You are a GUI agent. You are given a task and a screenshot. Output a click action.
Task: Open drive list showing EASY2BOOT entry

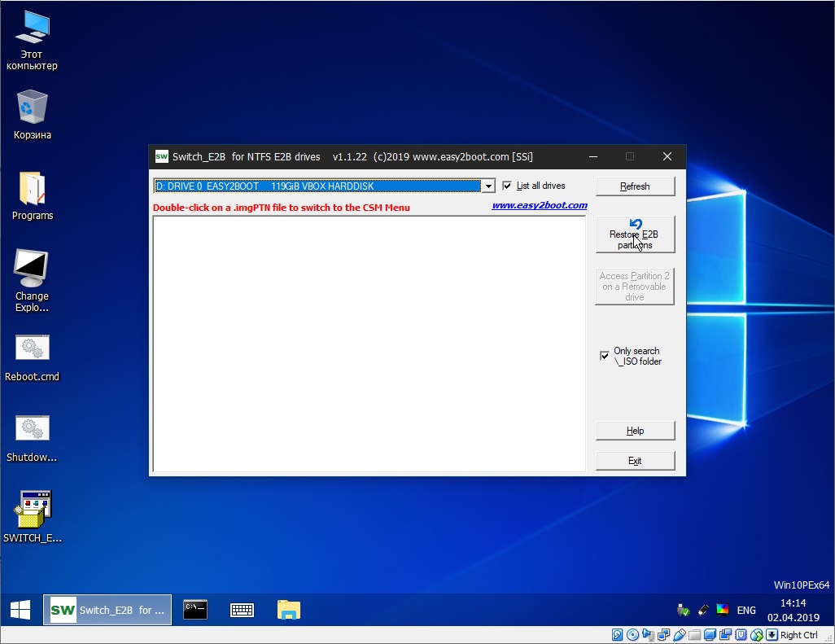(487, 186)
